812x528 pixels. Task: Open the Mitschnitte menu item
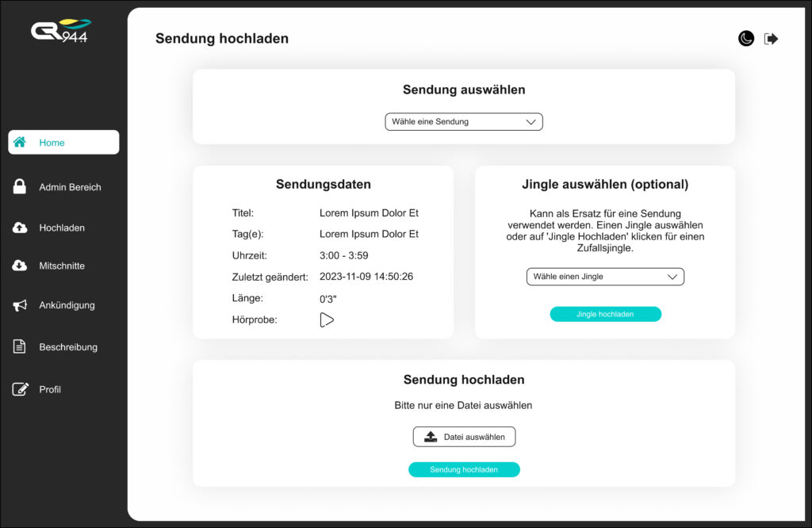click(63, 266)
